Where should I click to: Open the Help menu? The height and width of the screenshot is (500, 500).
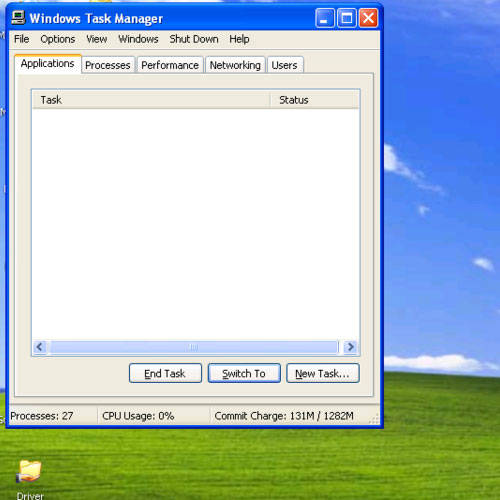coord(239,39)
